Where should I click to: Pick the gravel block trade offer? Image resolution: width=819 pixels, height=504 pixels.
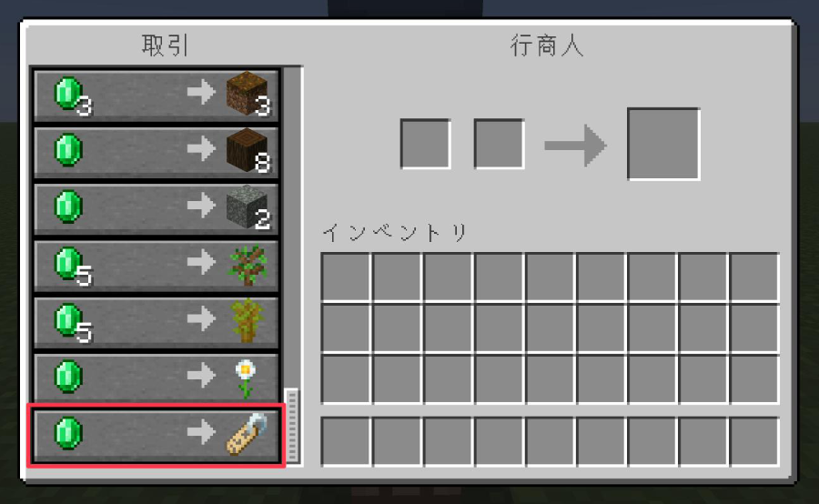pyautogui.click(x=156, y=208)
